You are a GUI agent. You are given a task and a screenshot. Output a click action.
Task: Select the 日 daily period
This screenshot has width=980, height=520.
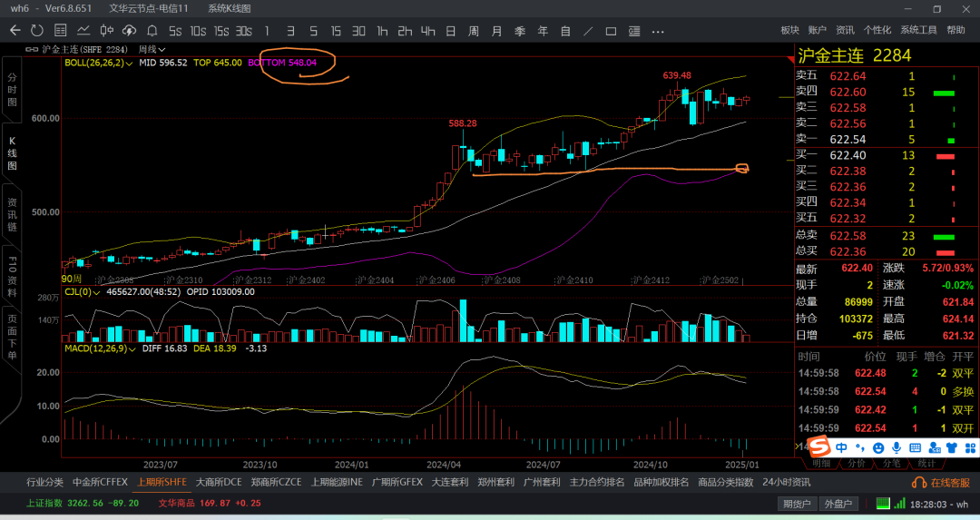pyautogui.click(x=451, y=31)
